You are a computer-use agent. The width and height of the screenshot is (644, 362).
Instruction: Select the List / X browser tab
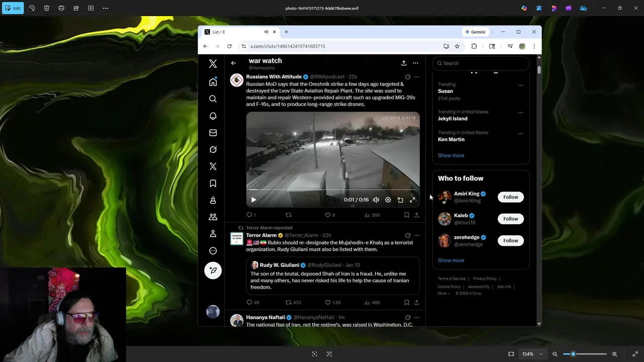pos(240,32)
